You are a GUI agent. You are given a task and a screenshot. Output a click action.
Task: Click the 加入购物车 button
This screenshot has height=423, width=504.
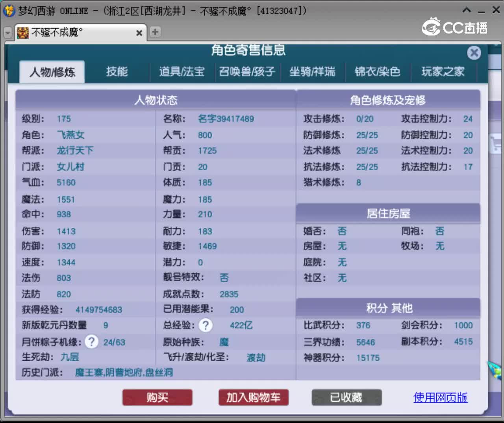click(254, 397)
